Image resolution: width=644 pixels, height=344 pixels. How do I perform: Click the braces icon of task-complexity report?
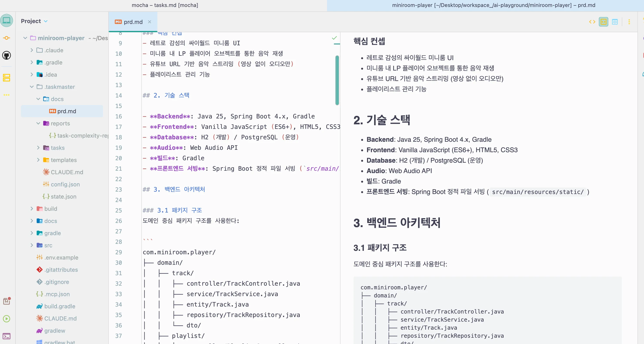click(52, 135)
